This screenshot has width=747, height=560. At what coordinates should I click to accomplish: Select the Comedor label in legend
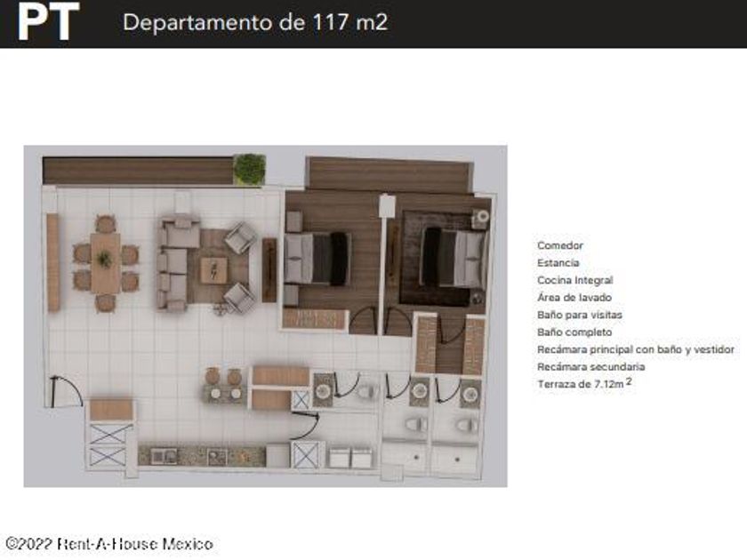(559, 245)
